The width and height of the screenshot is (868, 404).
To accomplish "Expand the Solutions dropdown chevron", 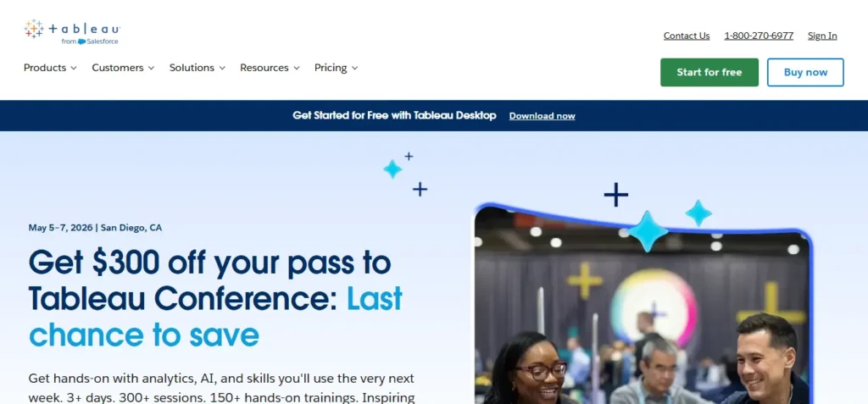I will 222,68.
